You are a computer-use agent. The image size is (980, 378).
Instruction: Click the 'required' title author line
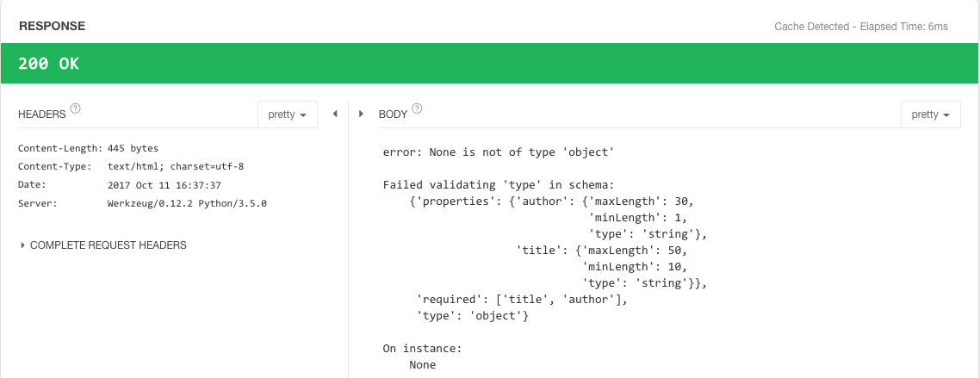click(522, 300)
